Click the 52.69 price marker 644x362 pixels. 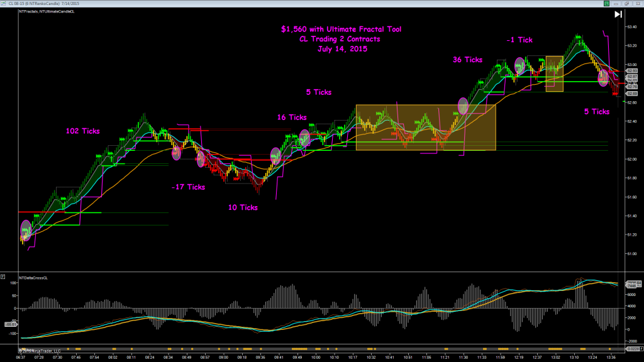coord(631,94)
